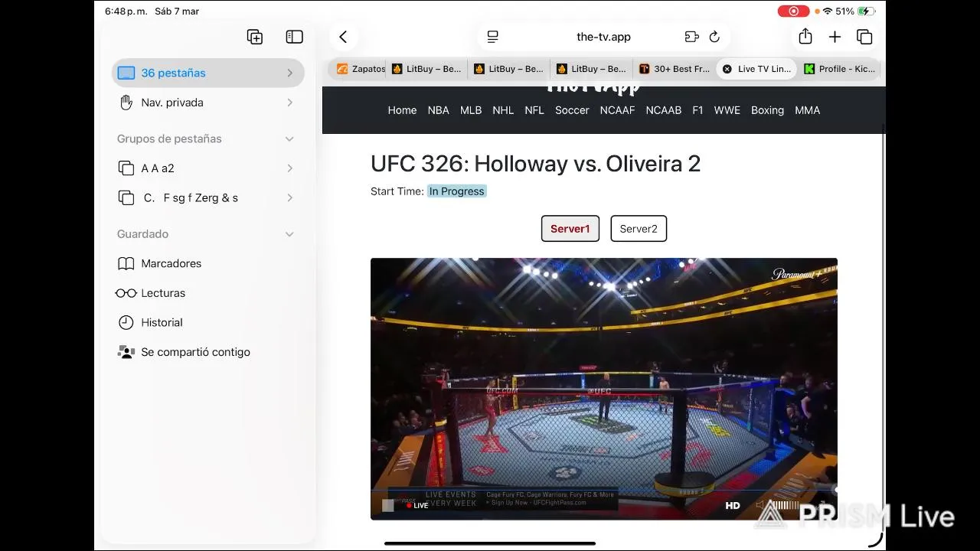Open the NFL nav link
The width and height of the screenshot is (980, 551).
click(534, 110)
